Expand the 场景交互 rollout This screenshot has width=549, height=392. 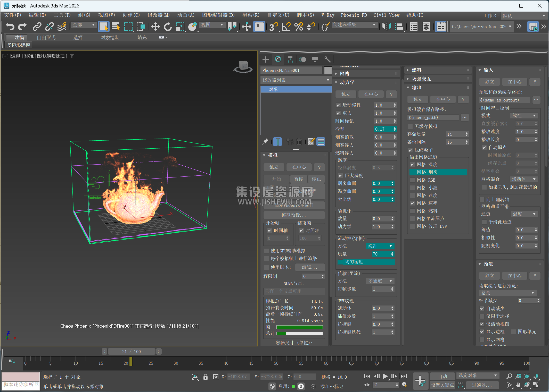click(x=438, y=79)
